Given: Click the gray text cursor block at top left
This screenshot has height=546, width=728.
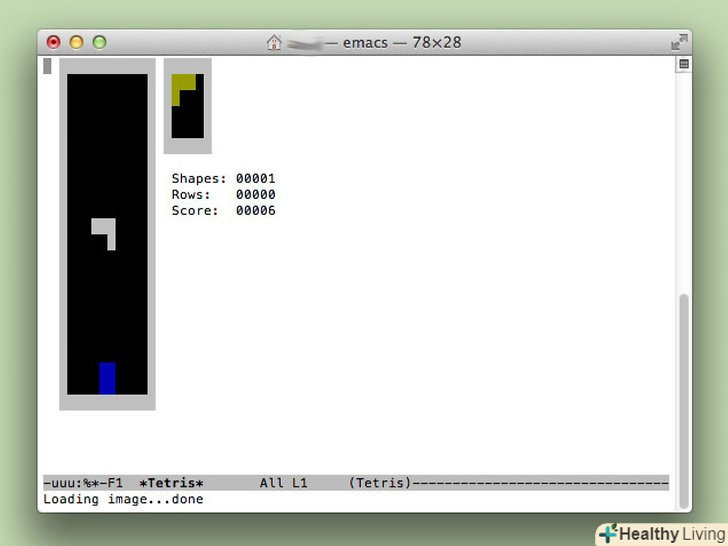Looking at the screenshot, I should [x=47, y=66].
